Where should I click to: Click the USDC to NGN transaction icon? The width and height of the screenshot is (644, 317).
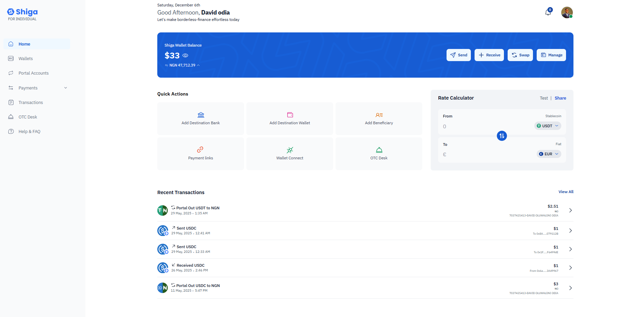click(163, 288)
